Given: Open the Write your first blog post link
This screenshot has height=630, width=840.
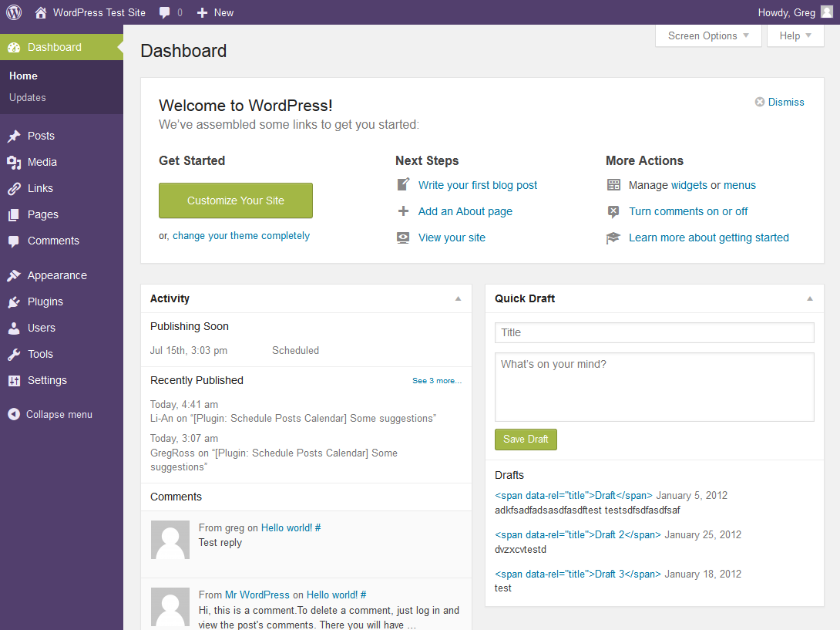Looking at the screenshot, I should pyautogui.click(x=477, y=185).
